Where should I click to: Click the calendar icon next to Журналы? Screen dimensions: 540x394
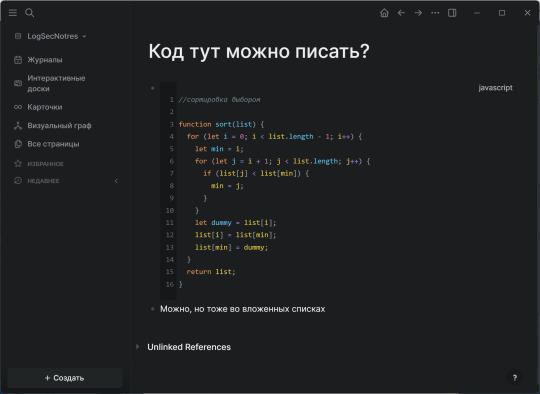pos(18,60)
